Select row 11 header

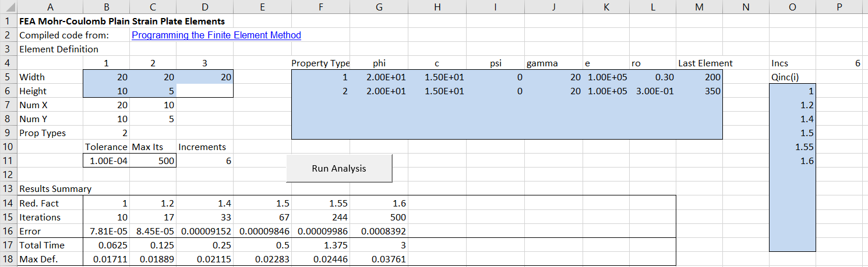click(x=8, y=161)
